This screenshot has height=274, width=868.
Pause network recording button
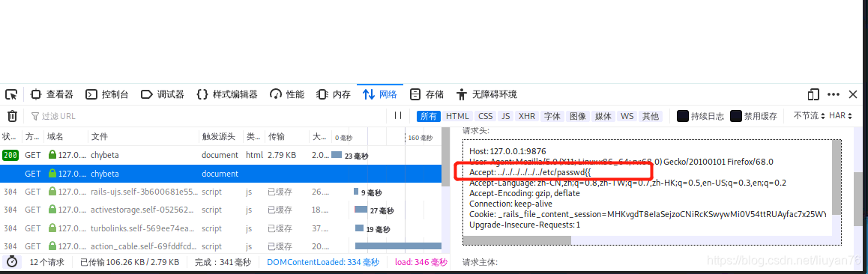[398, 115]
